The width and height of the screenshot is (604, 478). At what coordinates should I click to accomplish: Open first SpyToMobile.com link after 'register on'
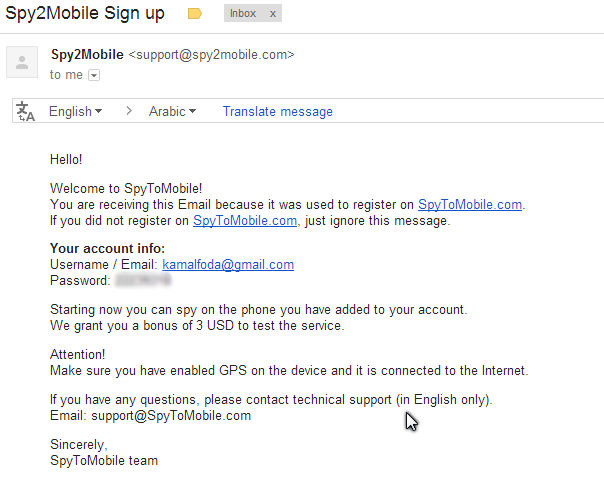pyautogui.click(x=470, y=205)
